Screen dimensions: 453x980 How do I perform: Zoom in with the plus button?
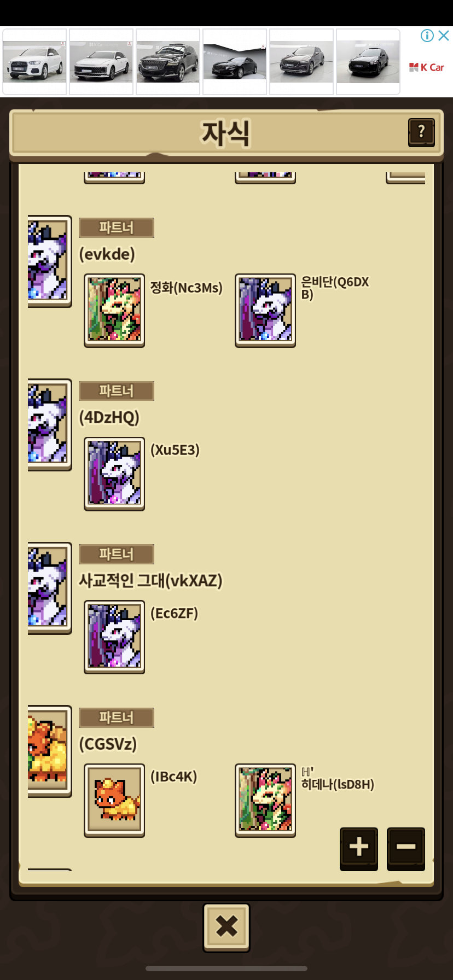coord(359,848)
